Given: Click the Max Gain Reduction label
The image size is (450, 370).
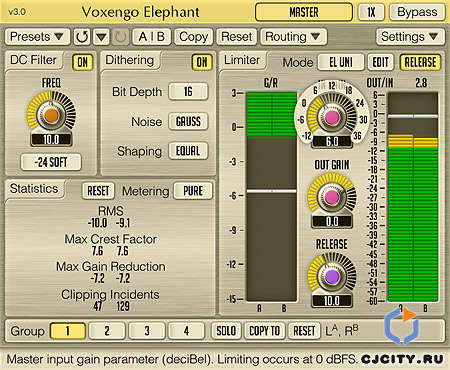Looking at the screenshot, I should coord(111,266).
